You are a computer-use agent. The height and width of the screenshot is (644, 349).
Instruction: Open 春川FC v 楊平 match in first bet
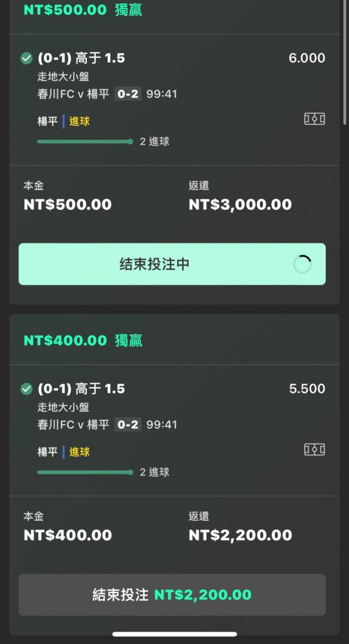73,94
